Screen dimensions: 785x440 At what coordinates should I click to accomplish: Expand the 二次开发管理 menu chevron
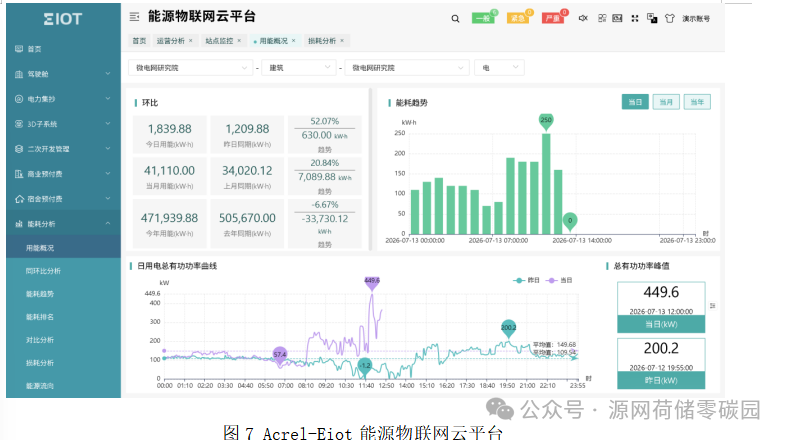click(108, 149)
